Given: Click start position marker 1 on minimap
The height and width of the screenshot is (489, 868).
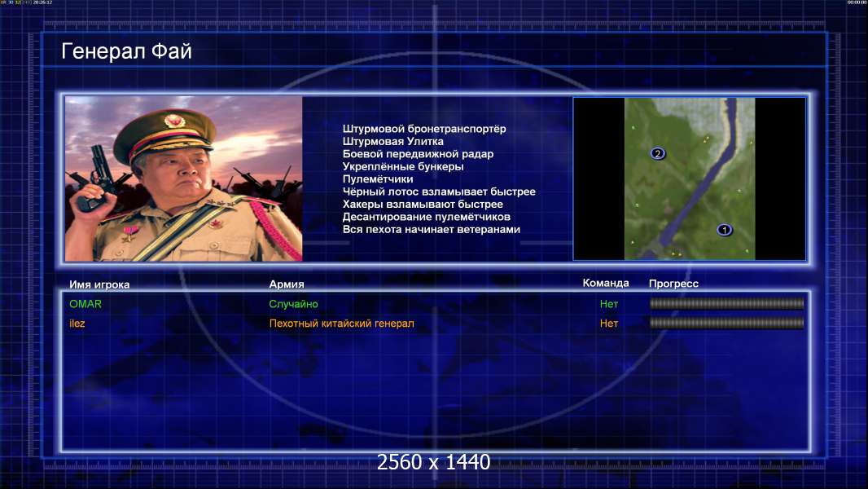Looking at the screenshot, I should [x=724, y=229].
